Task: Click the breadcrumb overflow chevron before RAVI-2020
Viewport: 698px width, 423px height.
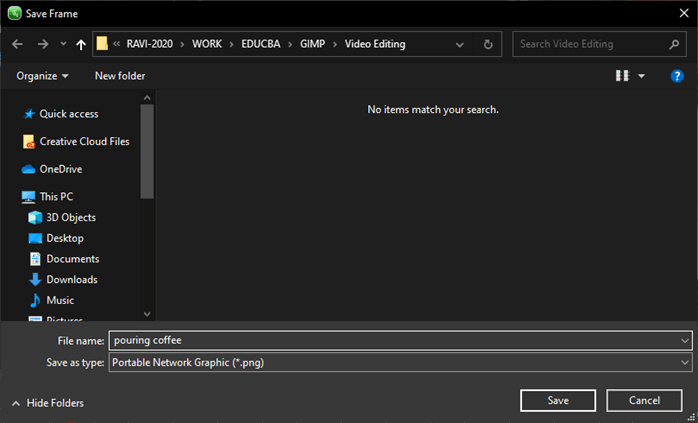Action: [117, 44]
